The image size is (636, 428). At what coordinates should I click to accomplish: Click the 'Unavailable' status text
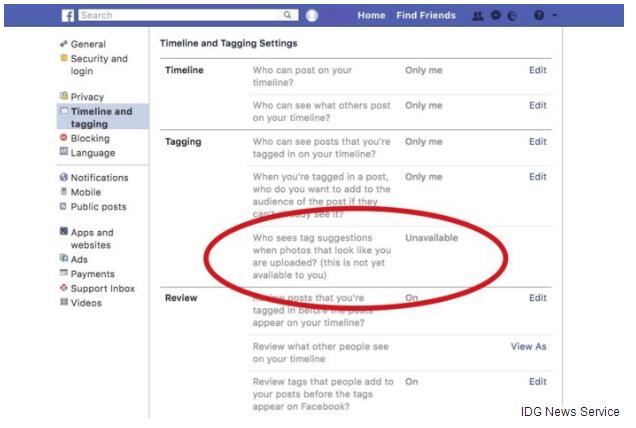(x=431, y=238)
